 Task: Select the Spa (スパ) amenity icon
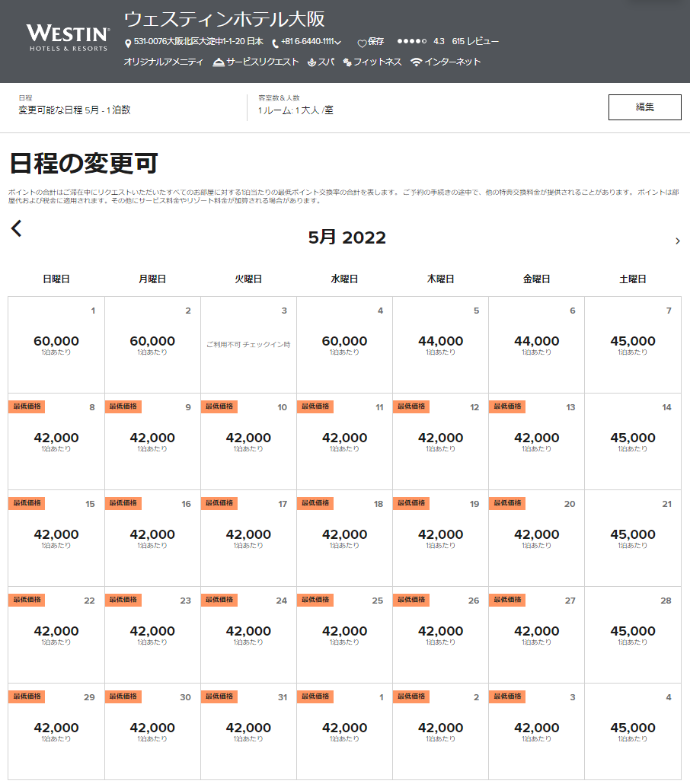pos(311,62)
